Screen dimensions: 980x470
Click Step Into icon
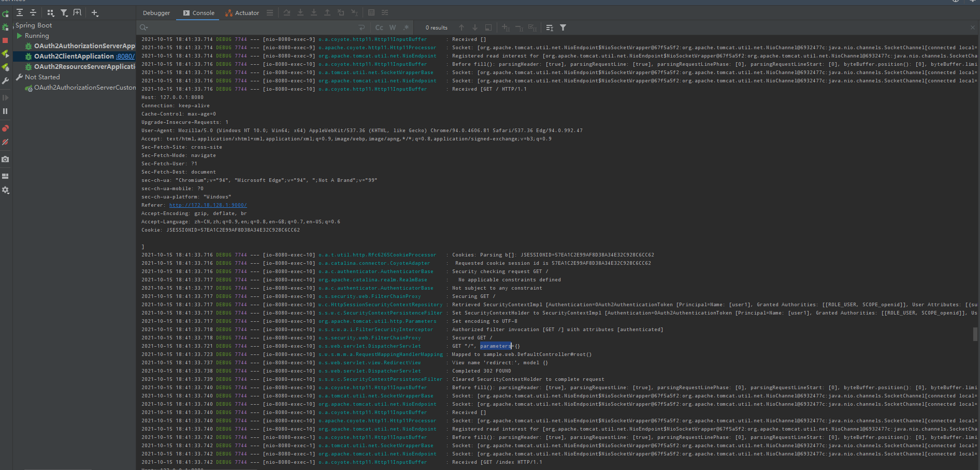click(300, 12)
